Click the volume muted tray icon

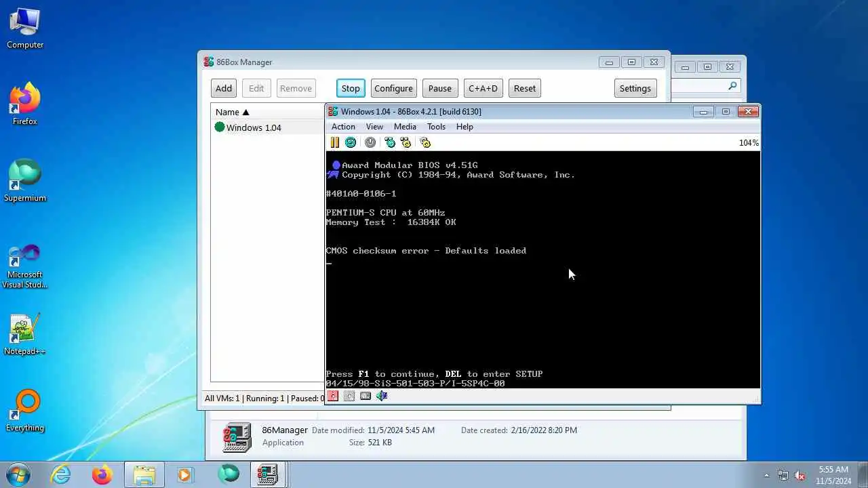(x=800, y=475)
